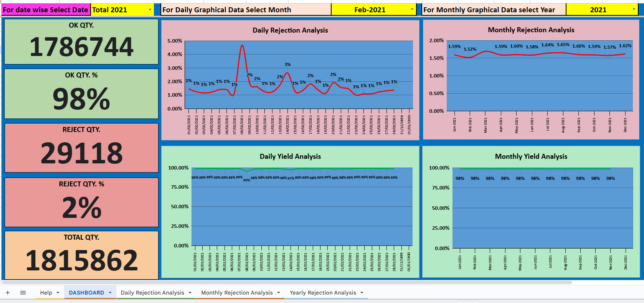
Task: Click the magenta For date wise Select Date cell
Action: [x=45, y=10]
